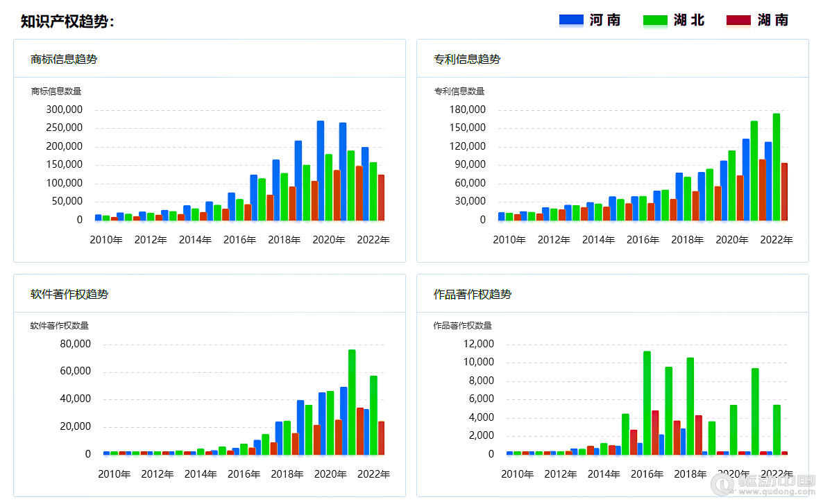Select the 商标信息趋势 panel title

[64, 59]
